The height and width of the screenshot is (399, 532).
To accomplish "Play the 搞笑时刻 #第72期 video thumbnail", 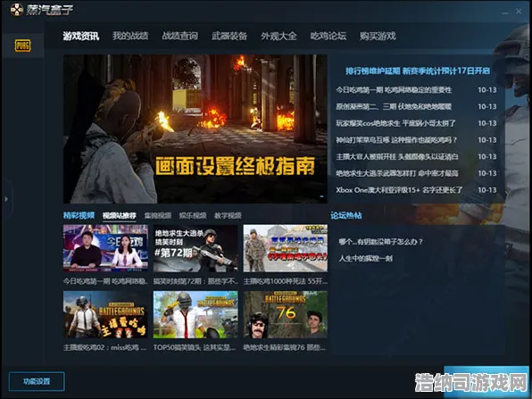I will pos(195,248).
